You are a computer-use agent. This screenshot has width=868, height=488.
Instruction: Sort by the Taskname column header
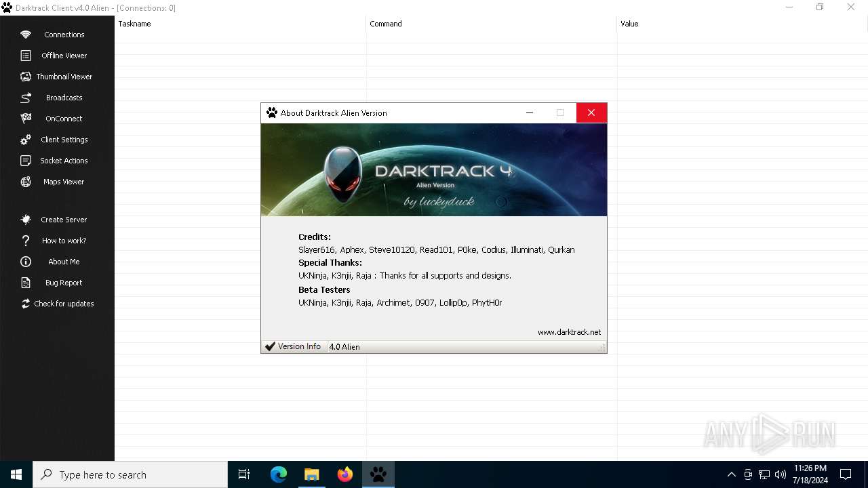click(241, 24)
